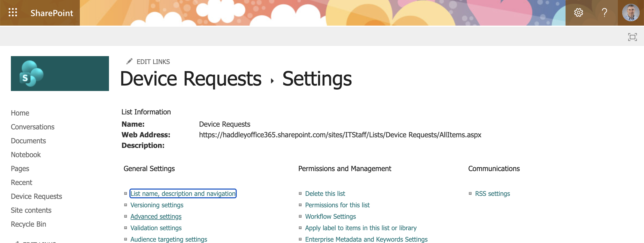
Task: Open Apply label to items link
Action: click(x=361, y=228)
